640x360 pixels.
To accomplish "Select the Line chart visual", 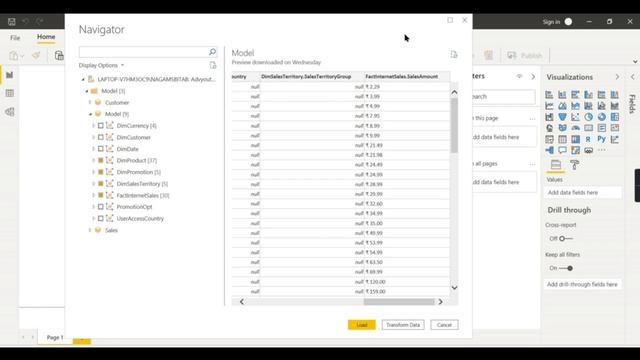I will [x=549, y=106].
